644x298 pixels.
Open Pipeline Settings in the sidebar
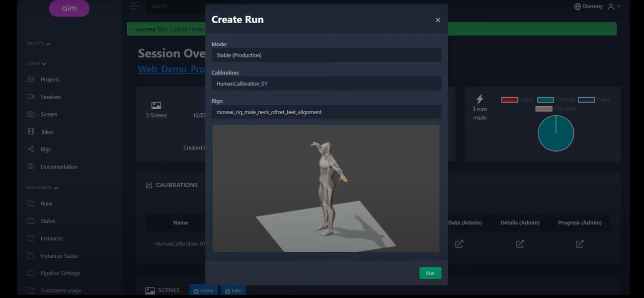pyautogui.click(x=60, y=273)
